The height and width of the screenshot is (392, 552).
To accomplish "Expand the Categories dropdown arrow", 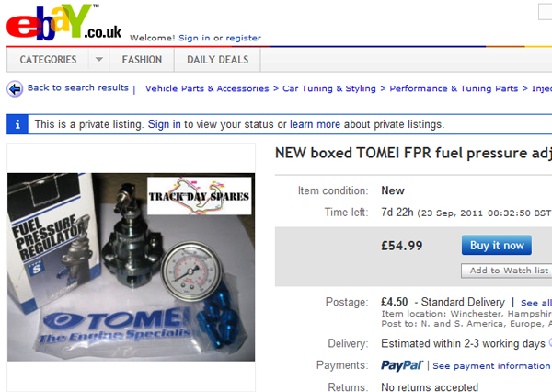I will [98, 60].
